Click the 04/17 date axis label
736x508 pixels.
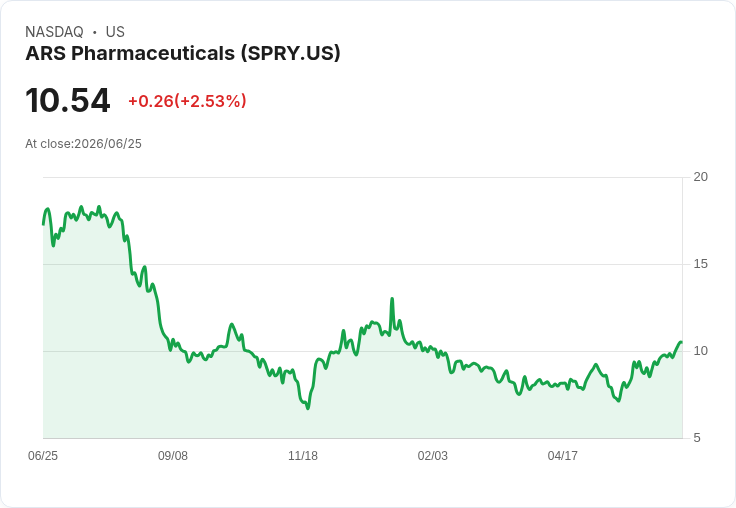(x=563, y=456)
